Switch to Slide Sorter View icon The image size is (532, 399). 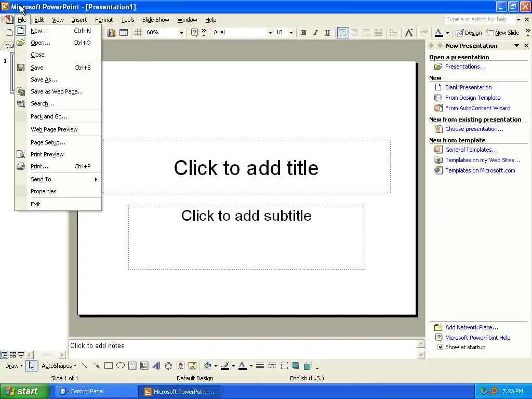point(12,355)
